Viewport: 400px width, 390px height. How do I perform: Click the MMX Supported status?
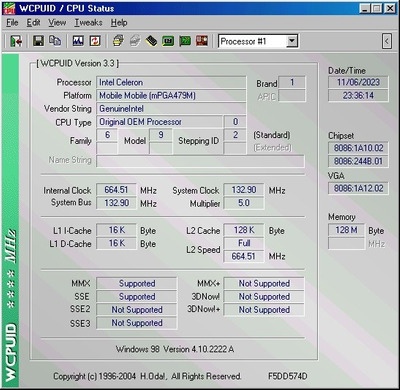[137, 284]
